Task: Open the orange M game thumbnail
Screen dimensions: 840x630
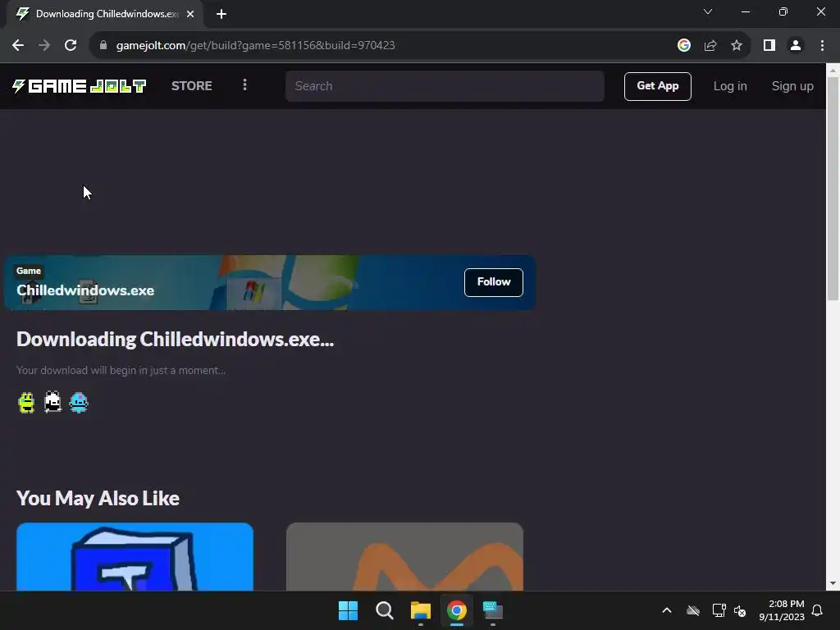Action: pyautogui.click(x=404, y=557)
